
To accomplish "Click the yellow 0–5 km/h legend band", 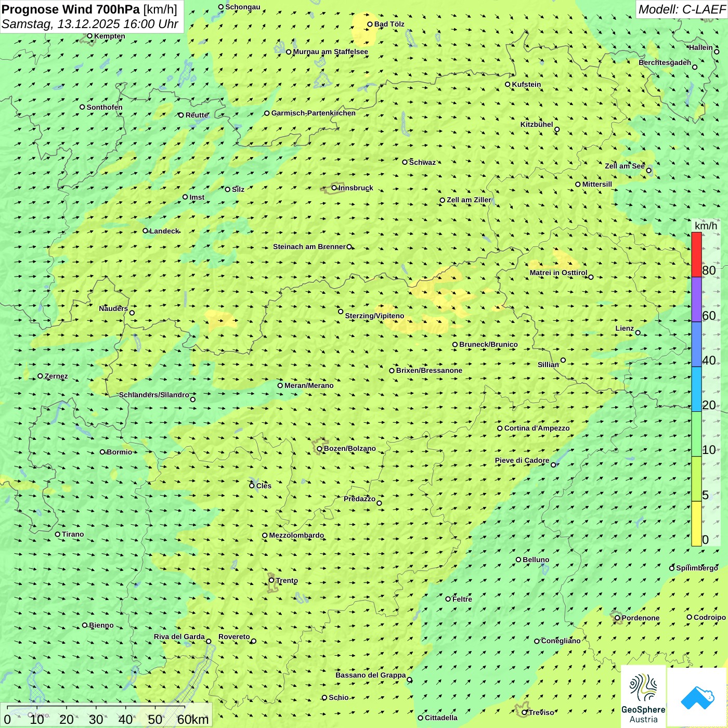I will coord(696,524).
